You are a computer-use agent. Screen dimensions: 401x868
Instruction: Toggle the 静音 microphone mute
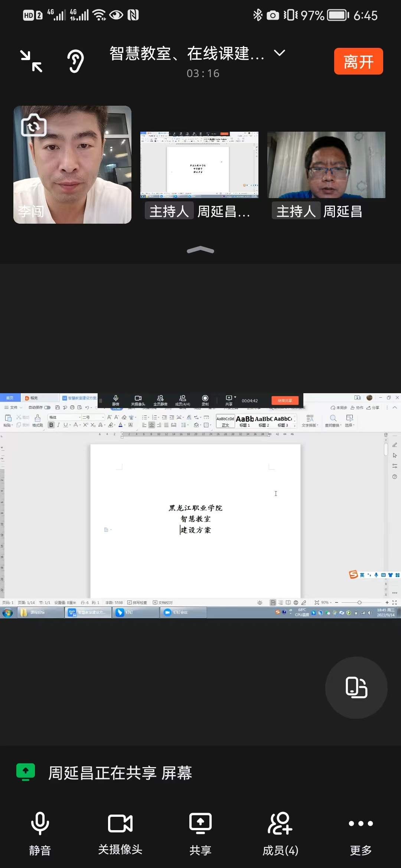(x=40, y=834)
